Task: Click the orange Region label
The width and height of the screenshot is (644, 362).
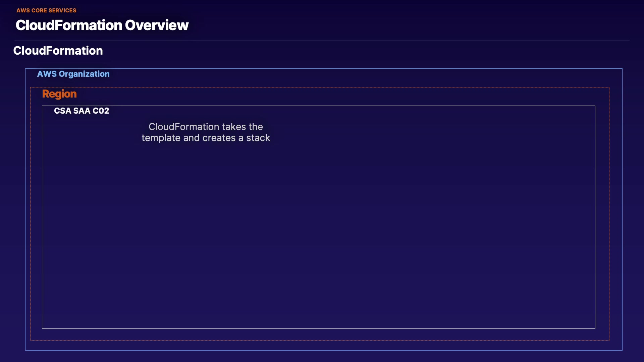Action: pos(59,94)
